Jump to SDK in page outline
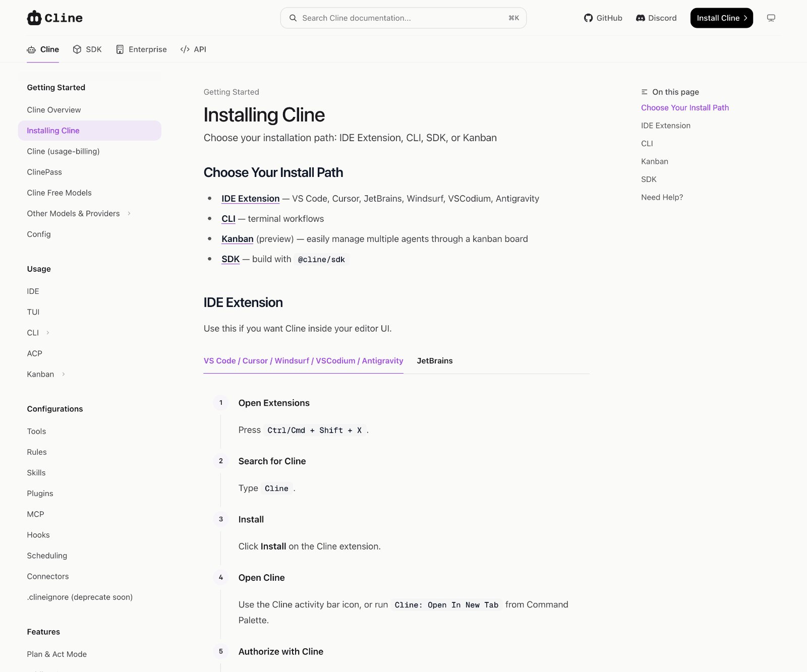The height and width of the screenshot is (672, 807). click(x=649, y=179)
